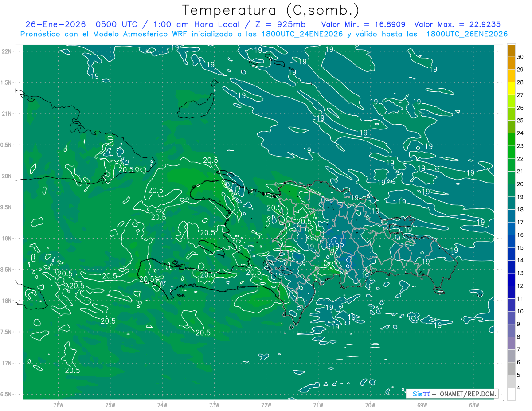Click the 'ONAMET/REP.DOM.' credit label
Viewport: 532px width, 411px height.
click(x=467, y=394)
